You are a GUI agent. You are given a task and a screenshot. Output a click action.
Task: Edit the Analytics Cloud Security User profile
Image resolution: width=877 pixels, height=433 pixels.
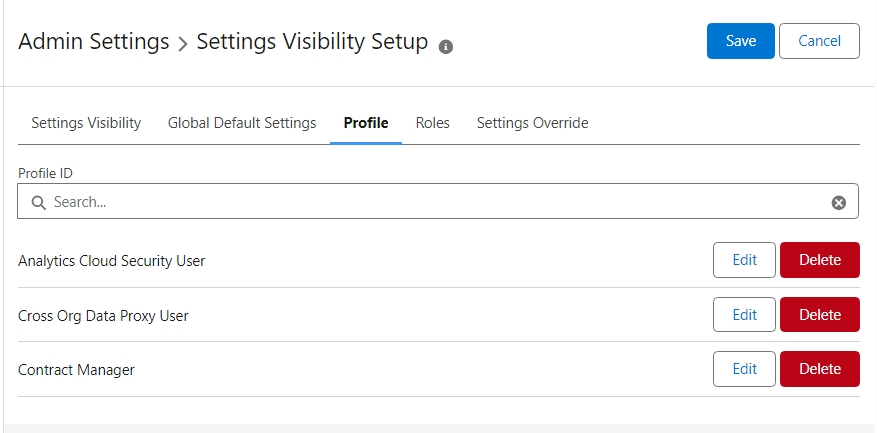[744, 260]
